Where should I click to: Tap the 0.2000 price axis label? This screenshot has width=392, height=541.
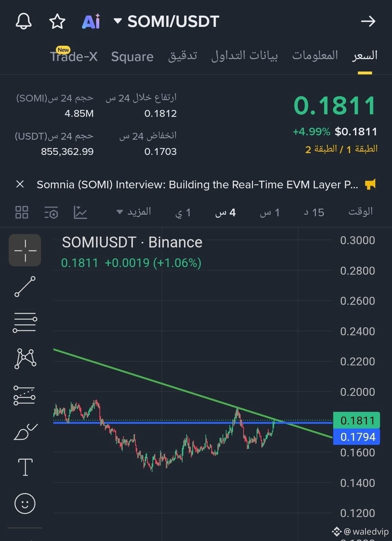[x=358, y=392]
